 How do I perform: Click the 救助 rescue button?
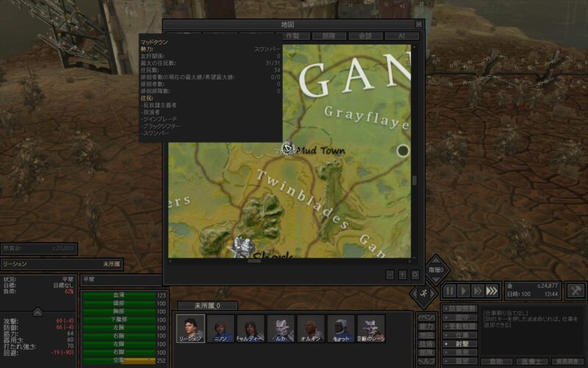tap(496, 361)
